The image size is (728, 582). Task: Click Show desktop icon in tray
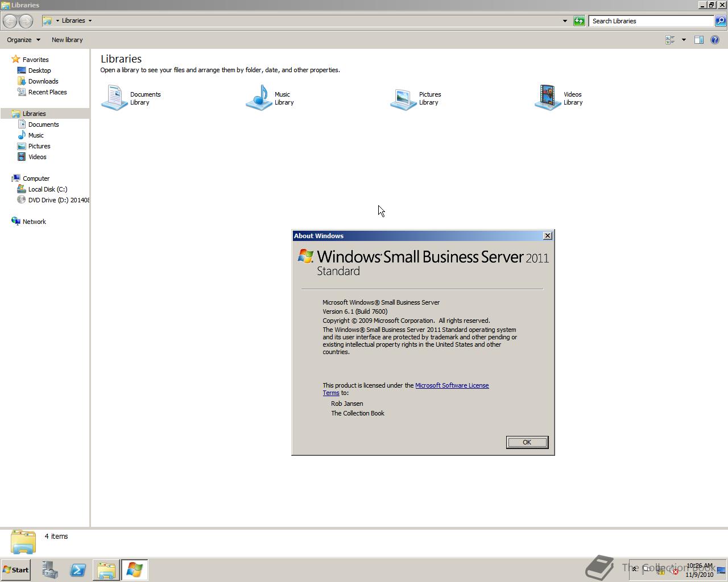(x=721, y=570)
